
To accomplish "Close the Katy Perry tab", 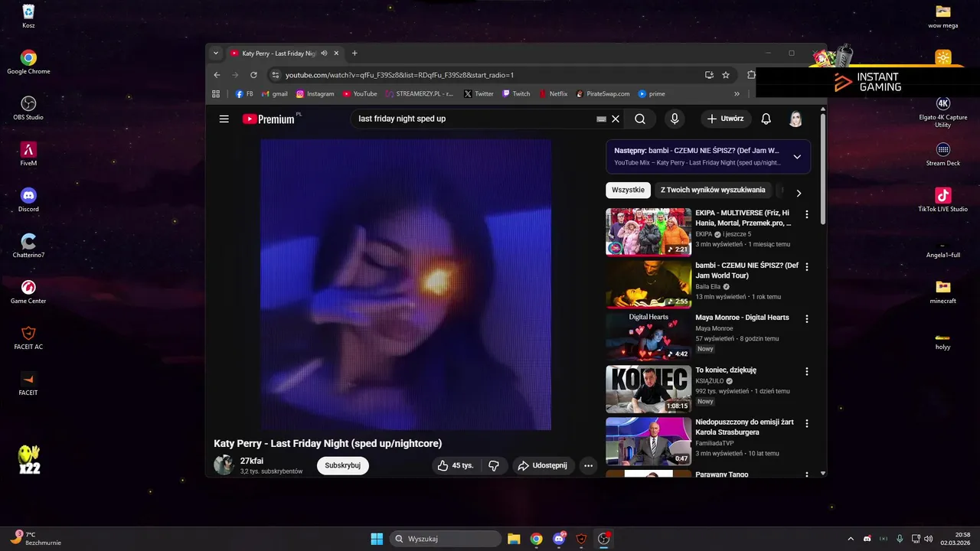I will pyautogui.click(x=338, y=54).
